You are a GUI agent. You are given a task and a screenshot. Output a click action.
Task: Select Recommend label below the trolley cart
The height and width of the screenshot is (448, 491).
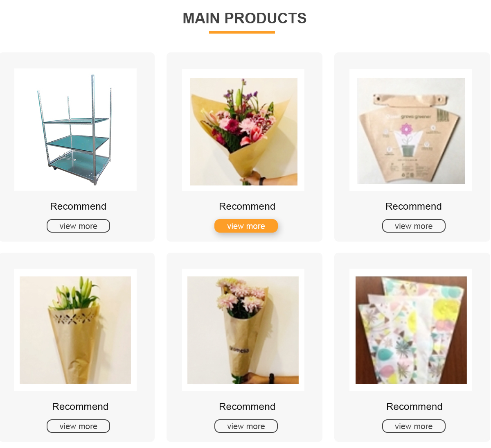pyautogui.click(x=78, y=206)
